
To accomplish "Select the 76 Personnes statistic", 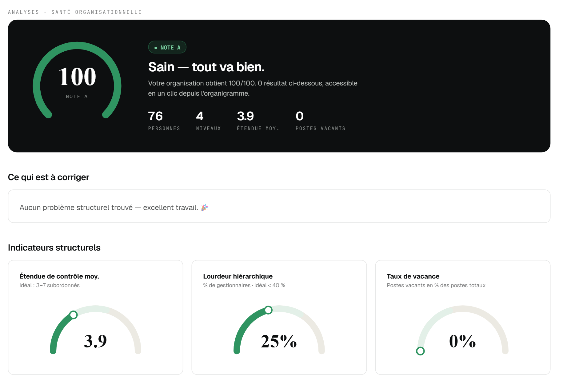I will (164, 120).
